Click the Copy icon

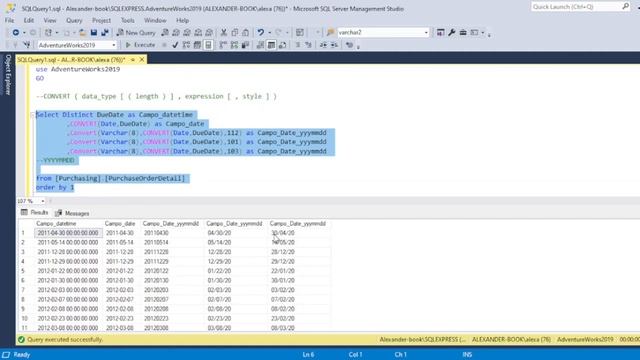235,32
